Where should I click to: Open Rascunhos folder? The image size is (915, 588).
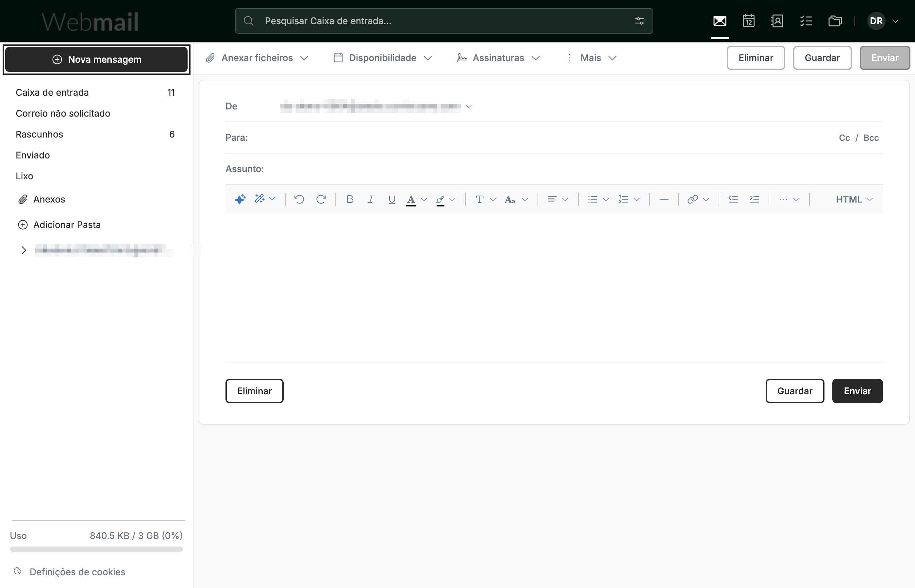tap(95, 134)
